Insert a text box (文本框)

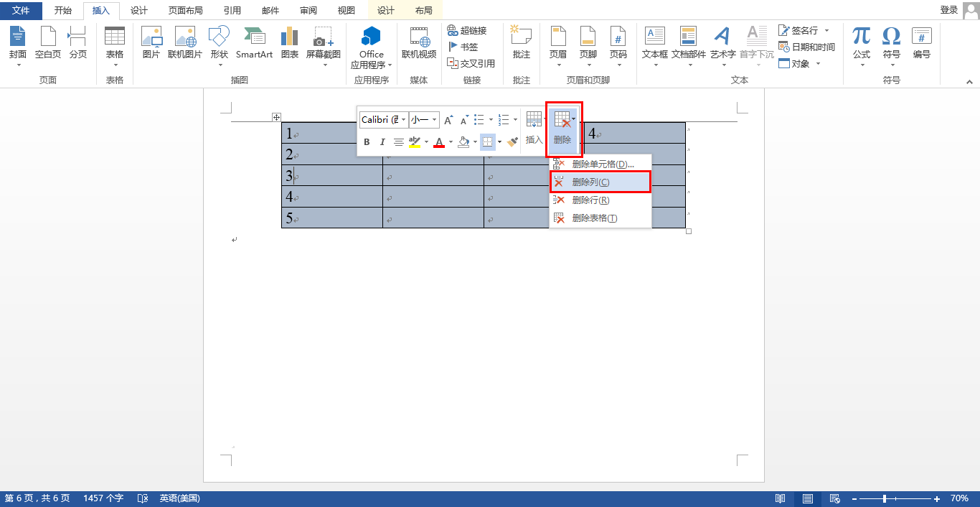(655, 45)
